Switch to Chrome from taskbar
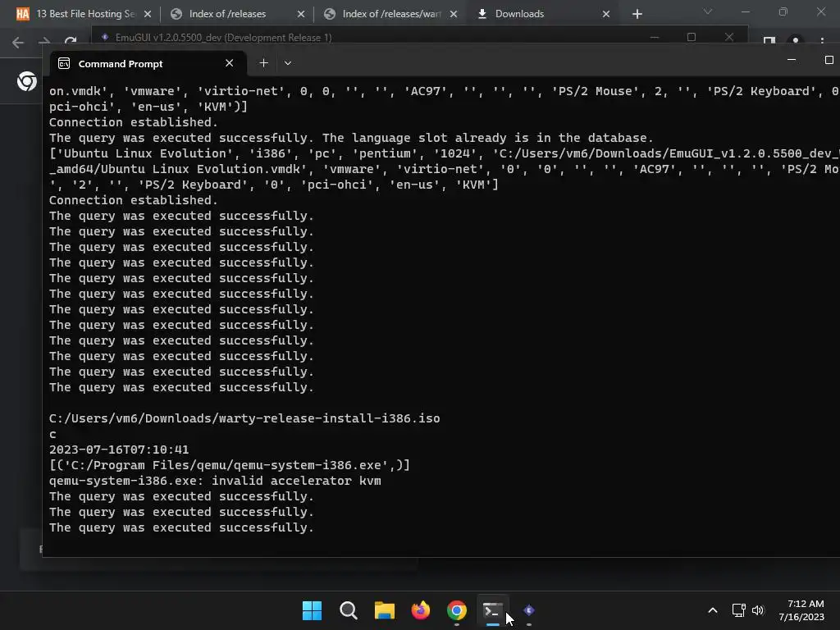The height and width of the screenshot is (630, 840). click(x=456, y=610)
